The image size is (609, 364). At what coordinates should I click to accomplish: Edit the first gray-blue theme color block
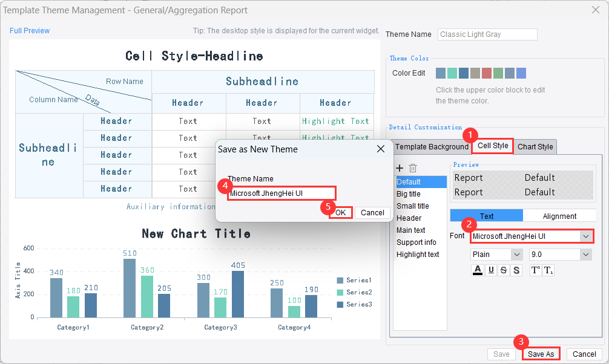[x=441, y=73]
